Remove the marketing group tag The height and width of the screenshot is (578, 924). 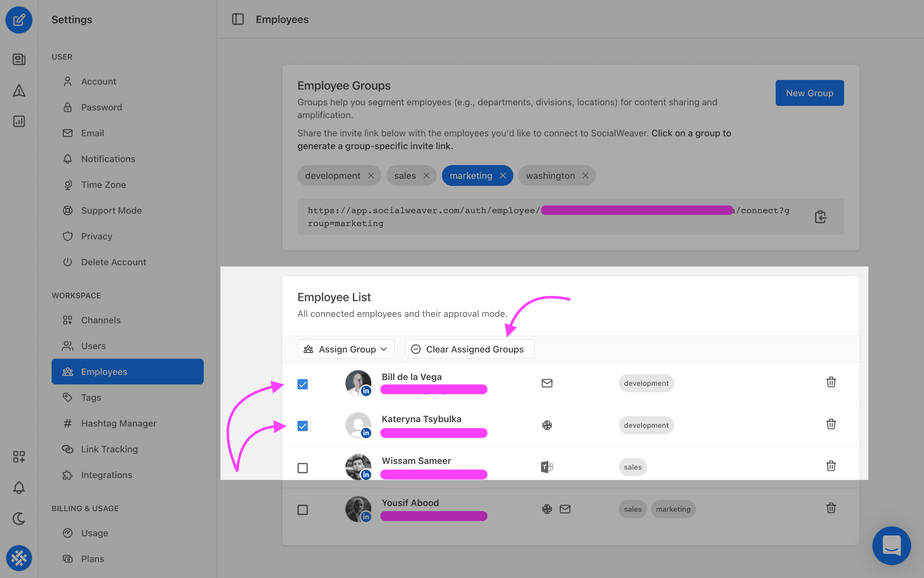point(503,176)
